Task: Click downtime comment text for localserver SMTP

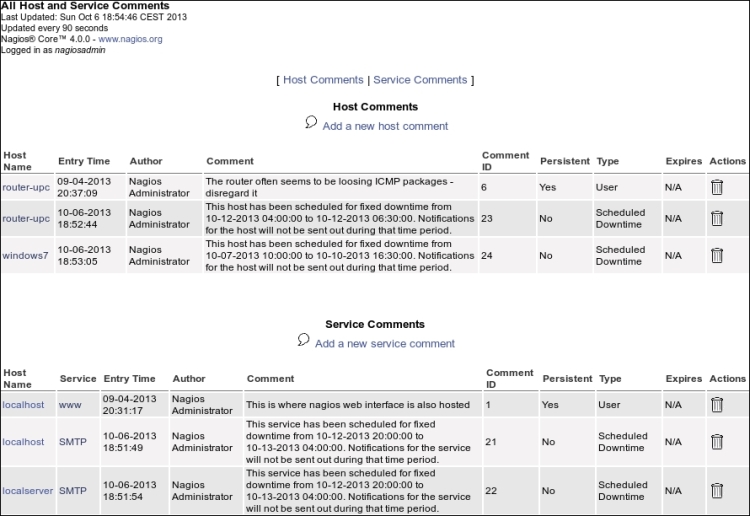Action: tap(358, 491)
